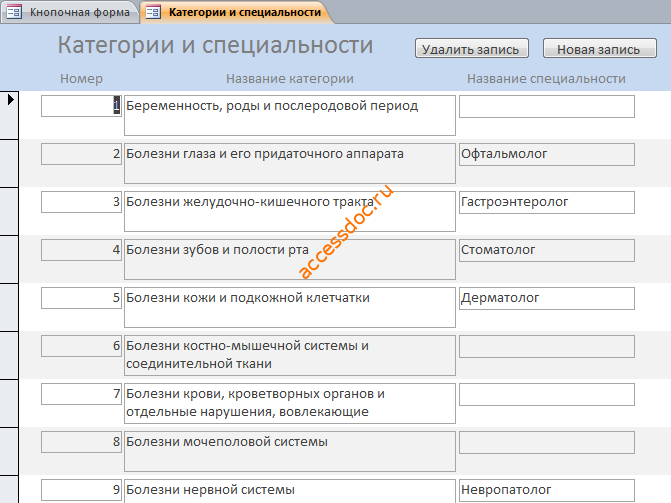
Task: Click the specialty field Офтальмолог
Action: [x=547, y=154]
